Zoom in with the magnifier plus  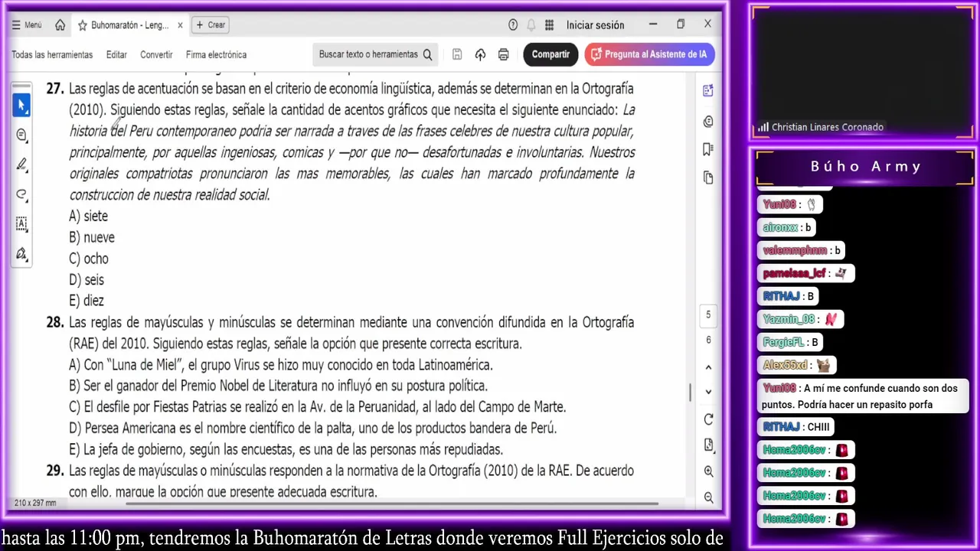(x=708, y=471)
